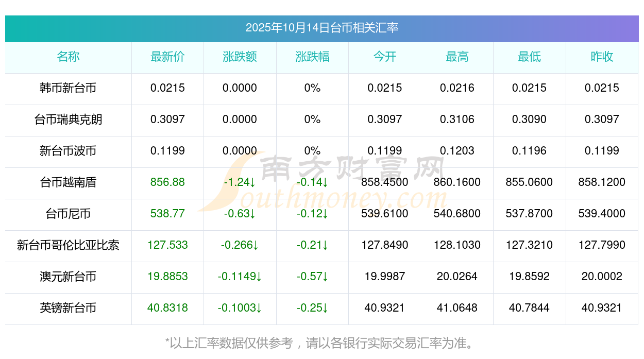Viewport: 644px width, 359px height.
Task: Click the 英镑新台币 row name
Action: (68, 308)
